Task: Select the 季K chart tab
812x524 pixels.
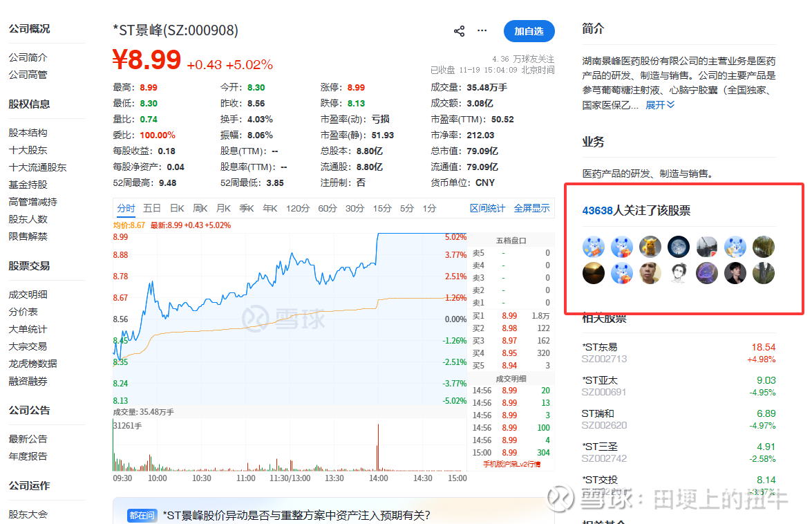Action: 247,208
